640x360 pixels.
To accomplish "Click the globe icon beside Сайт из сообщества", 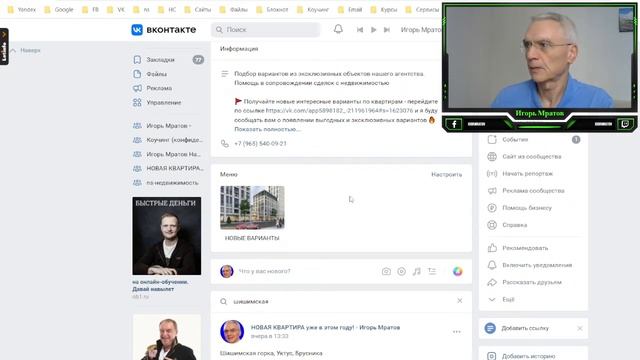I will click(492, 157).
